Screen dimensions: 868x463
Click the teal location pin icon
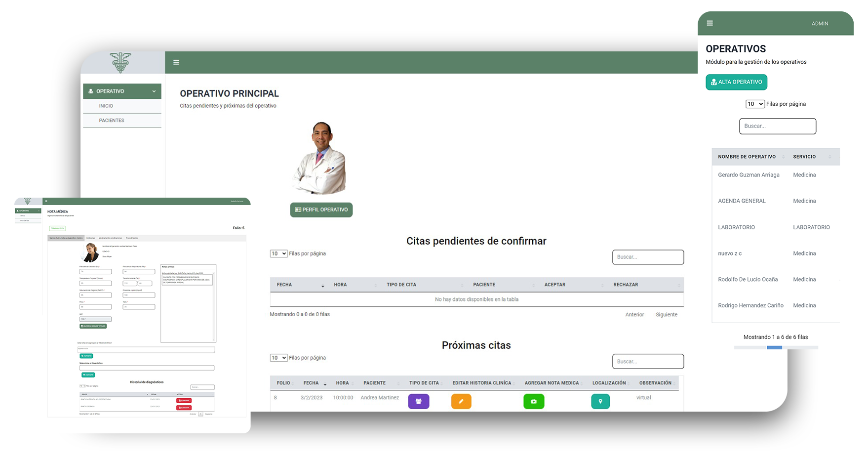[x=600, y=401]
